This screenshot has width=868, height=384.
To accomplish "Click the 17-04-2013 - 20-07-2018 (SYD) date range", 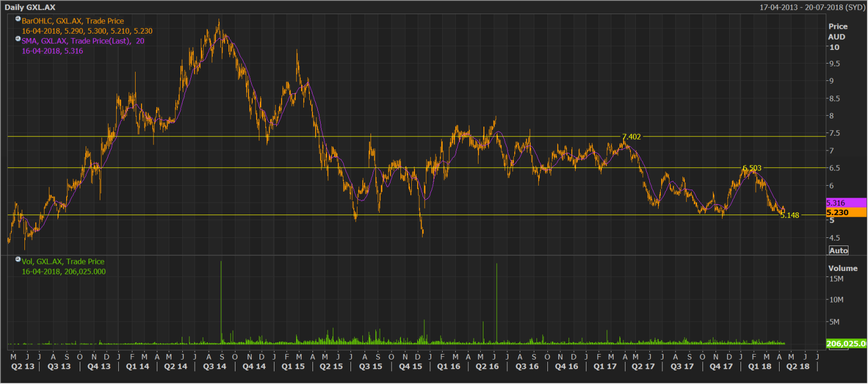I will click(812, 7).
